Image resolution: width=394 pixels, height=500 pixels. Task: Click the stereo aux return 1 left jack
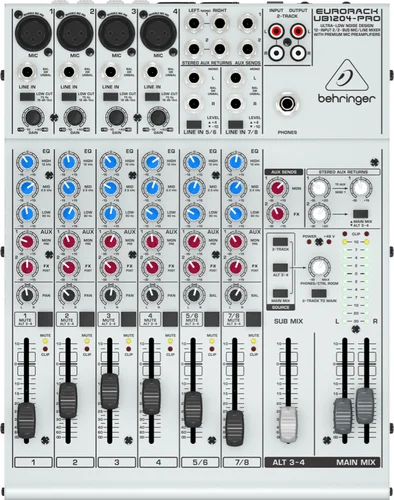click(x=194, y=23)
